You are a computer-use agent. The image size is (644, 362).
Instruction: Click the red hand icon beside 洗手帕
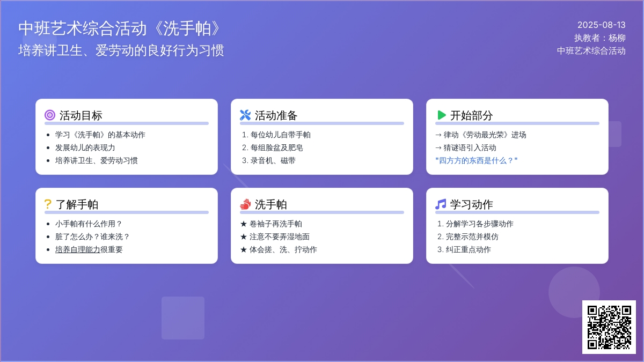245,204
